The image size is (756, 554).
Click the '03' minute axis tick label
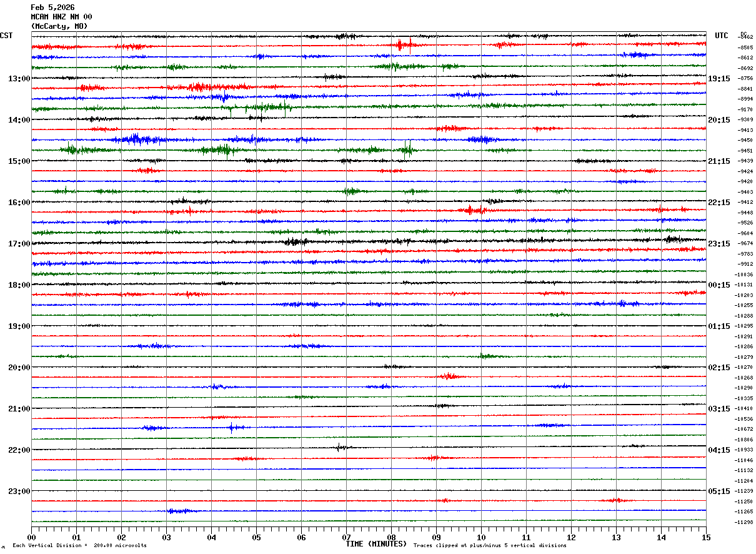click(x=167, y=537)
